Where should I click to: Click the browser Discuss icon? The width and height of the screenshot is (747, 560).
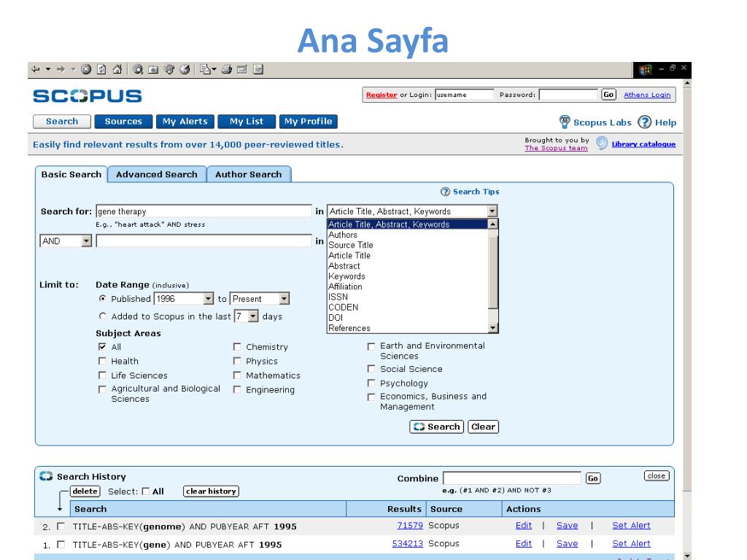[258, 69]
